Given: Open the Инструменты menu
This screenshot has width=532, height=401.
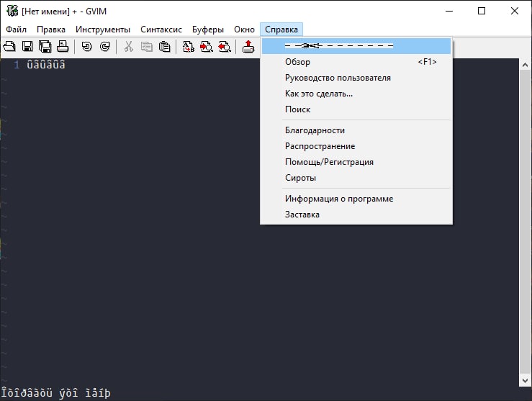Looking at the screenshot, I should coord(103,30).
